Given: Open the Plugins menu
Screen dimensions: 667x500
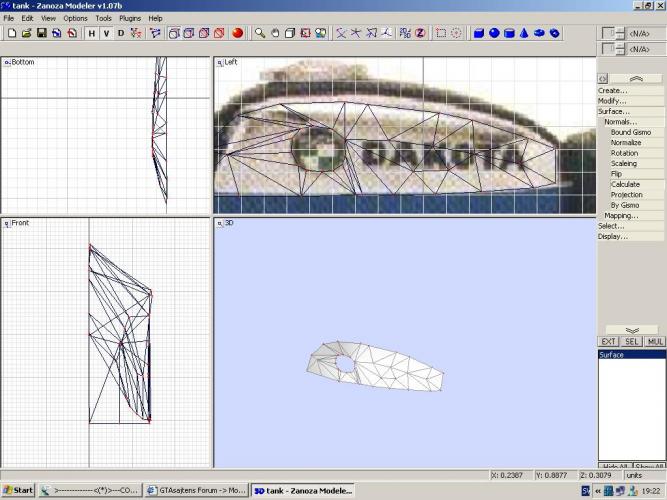Looking at the screenshot, I should 130,18.
